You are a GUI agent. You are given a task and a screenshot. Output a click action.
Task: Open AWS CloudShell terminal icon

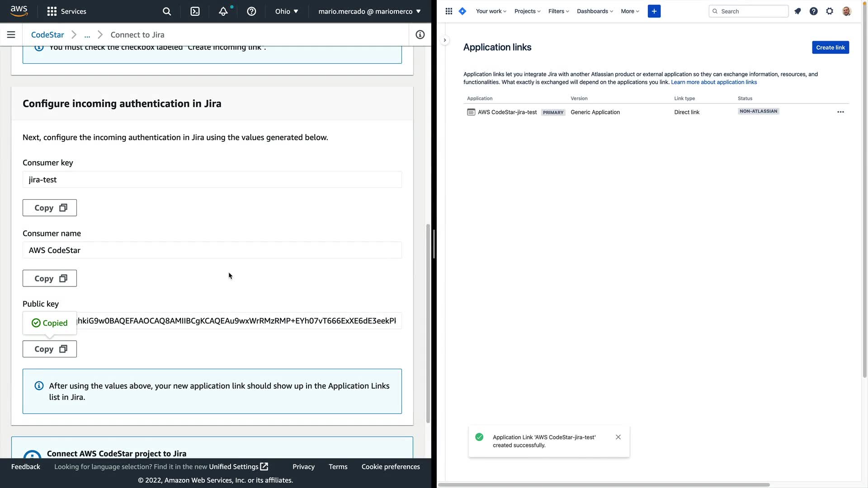pos(195,11)
